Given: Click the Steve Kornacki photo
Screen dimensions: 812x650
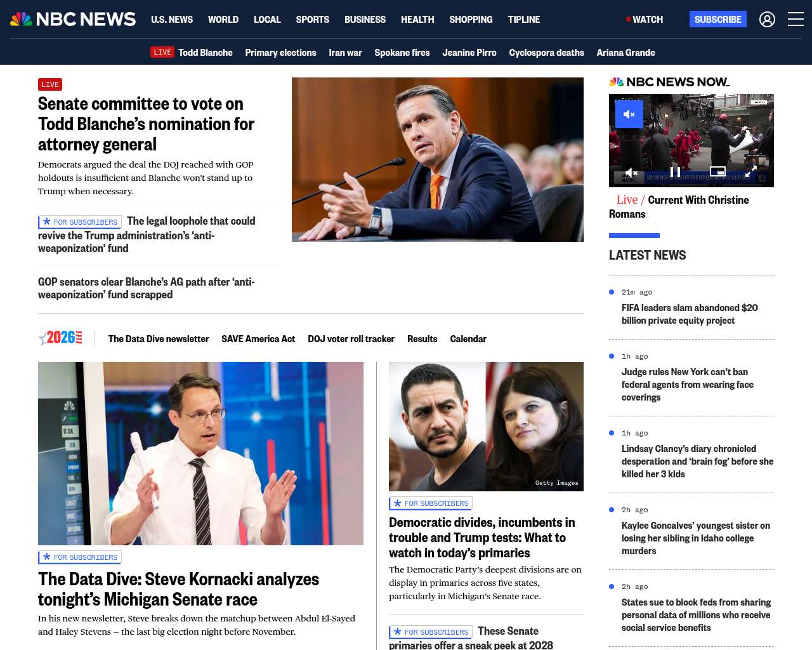Looking at the screenshot, I should pyautogui.click(x=200, y=453).
